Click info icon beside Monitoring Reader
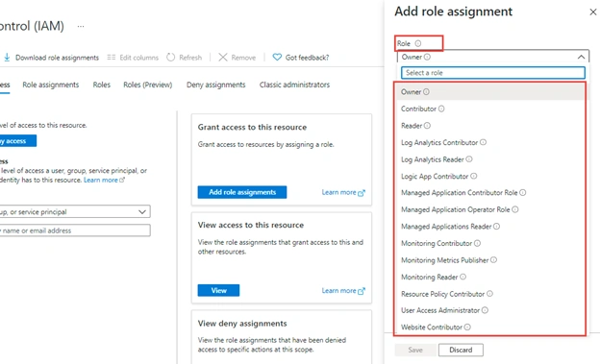The height and width of the screenshot is (364, 600). [x=462, y=277]
